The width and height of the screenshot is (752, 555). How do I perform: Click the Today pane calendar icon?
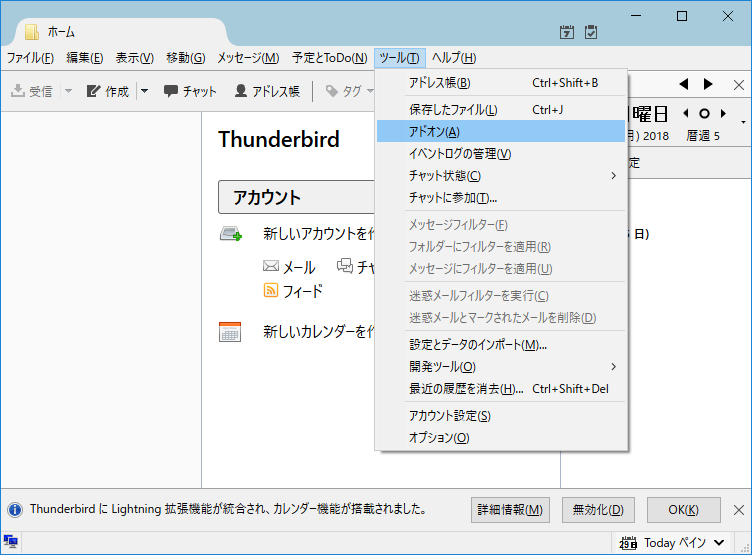[x=628, y=543]
